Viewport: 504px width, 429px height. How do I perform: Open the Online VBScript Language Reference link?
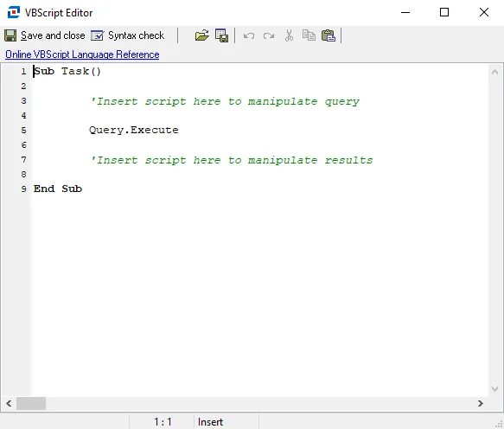click(82, 54)
